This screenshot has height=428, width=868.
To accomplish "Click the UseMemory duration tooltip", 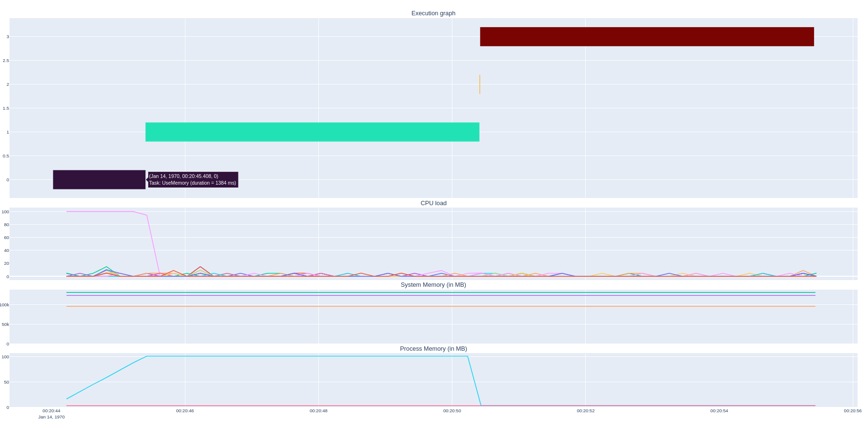I will (x=193, y=180).
